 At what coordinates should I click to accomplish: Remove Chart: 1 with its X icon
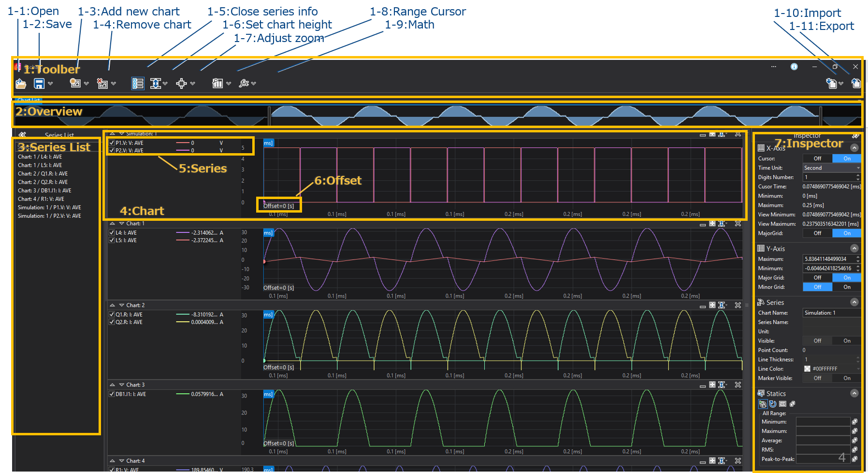pyautogui.click(x=738, y=224)
